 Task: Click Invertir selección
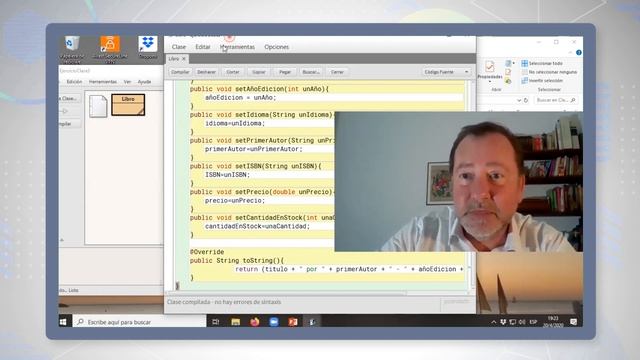click(543, 80)
